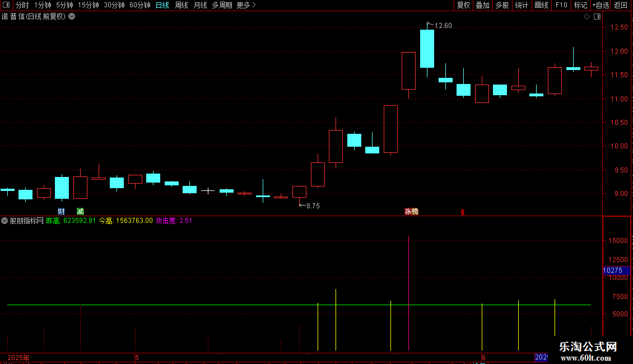Switch to 分时 intraday view
Image resolution: width=633 pixels, height=364 pixels.
(22, 5)
